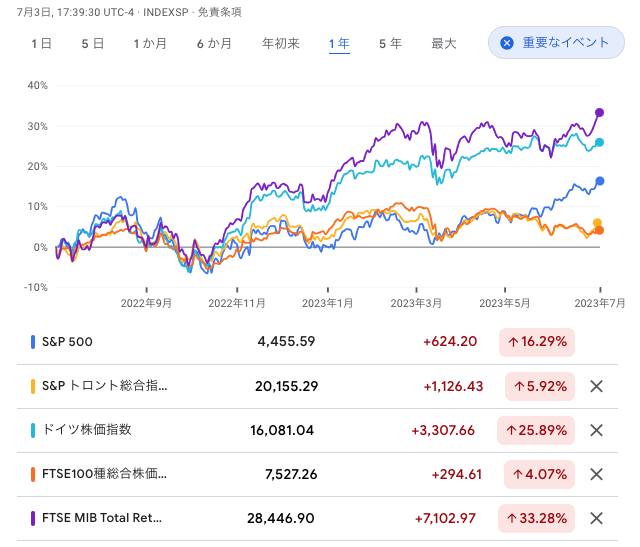Click the purple endpoint dot on chart
The width and height of the screenshot is (640, 547).
coord(599,113)
